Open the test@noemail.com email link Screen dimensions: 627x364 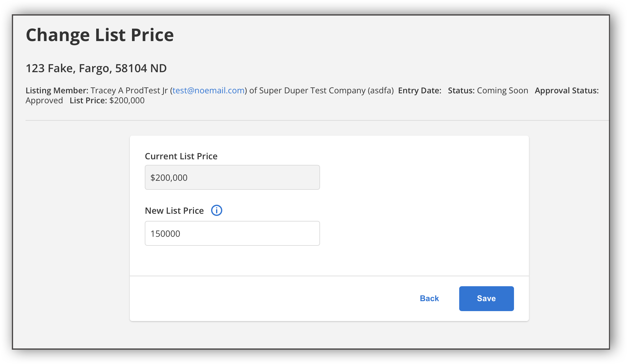tap(208, 91)
